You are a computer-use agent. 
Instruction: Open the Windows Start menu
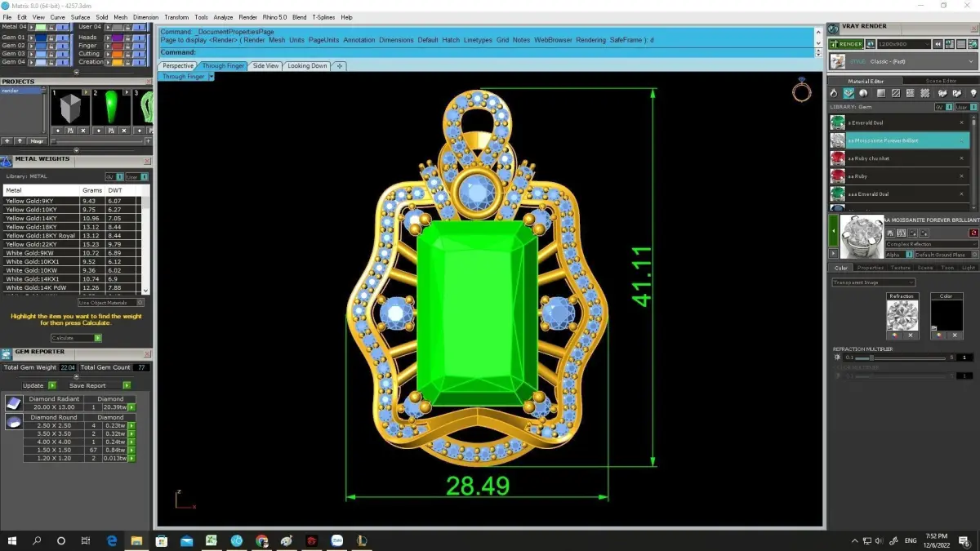(x=12, y=540)
